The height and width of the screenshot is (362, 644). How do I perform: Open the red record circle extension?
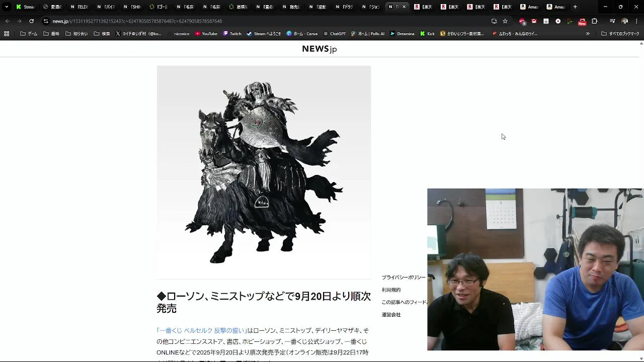(x=558, y=21)
